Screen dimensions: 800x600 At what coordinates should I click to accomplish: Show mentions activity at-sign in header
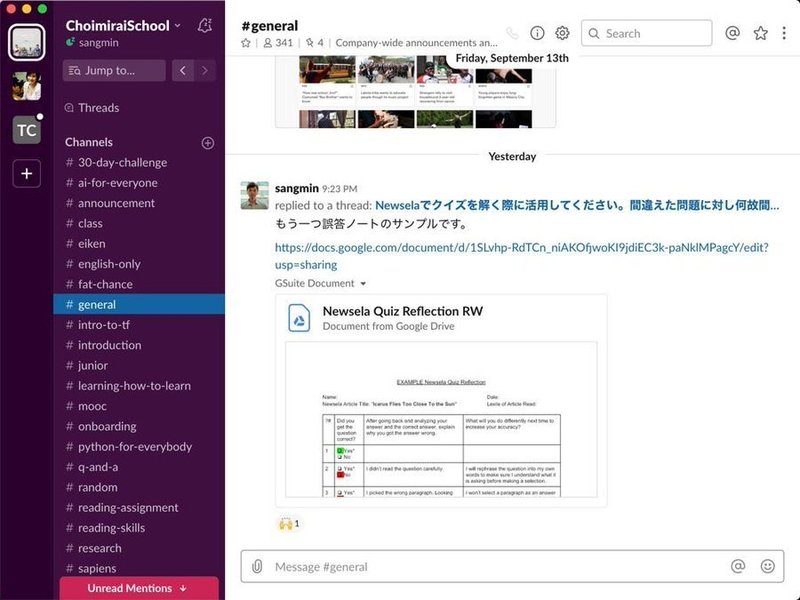(732, 33)
